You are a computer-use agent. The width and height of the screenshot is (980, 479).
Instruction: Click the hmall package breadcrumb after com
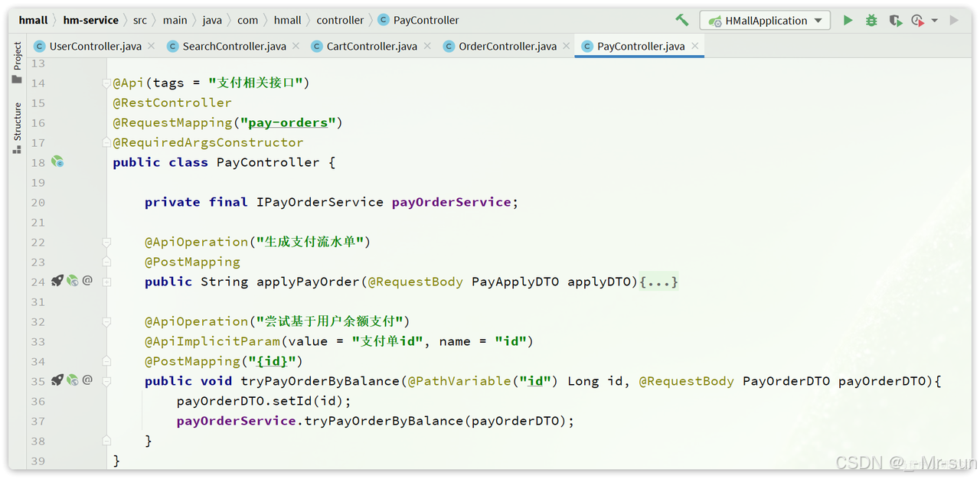coord(287,20)
